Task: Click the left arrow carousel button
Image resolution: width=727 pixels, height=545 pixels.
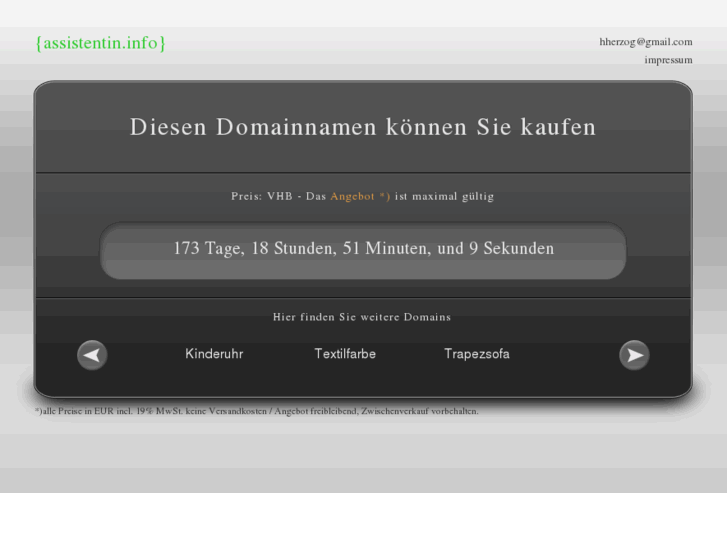Action: (x=92, y=355)
